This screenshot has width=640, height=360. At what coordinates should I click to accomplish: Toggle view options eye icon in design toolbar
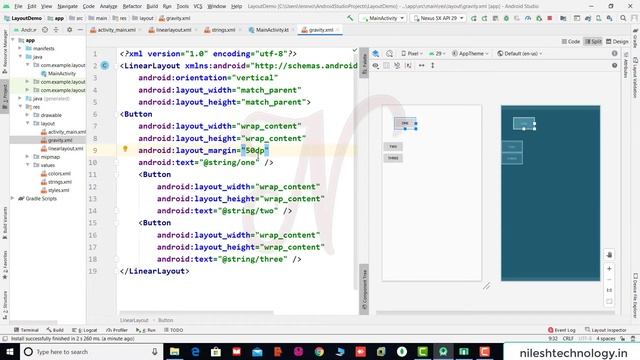376,65
